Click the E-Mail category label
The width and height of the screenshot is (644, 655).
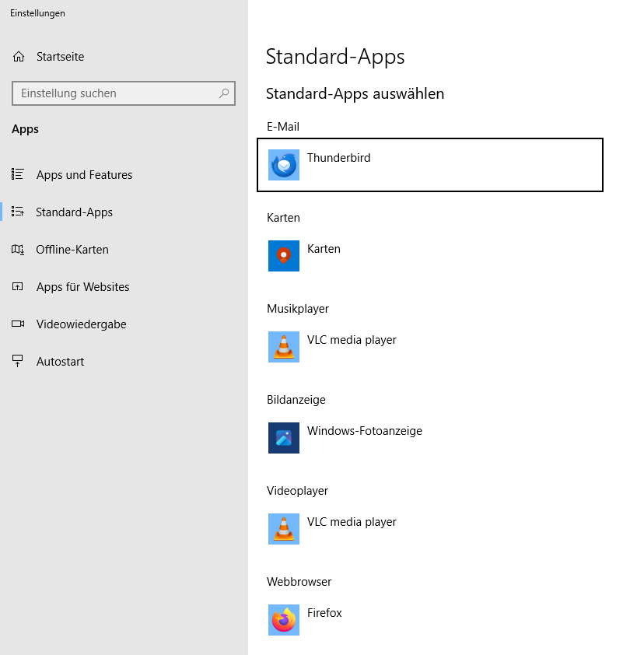tap(283, 127)
